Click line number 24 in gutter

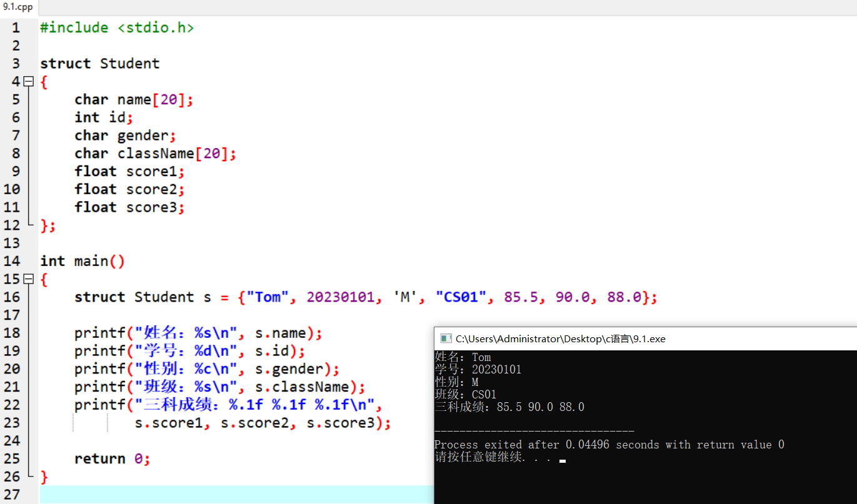[11, 441]
